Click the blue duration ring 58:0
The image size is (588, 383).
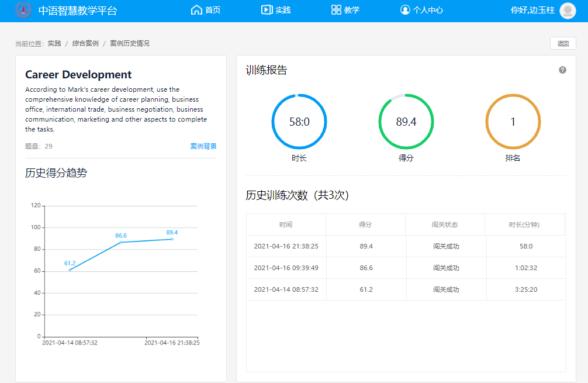pos(299,122)
